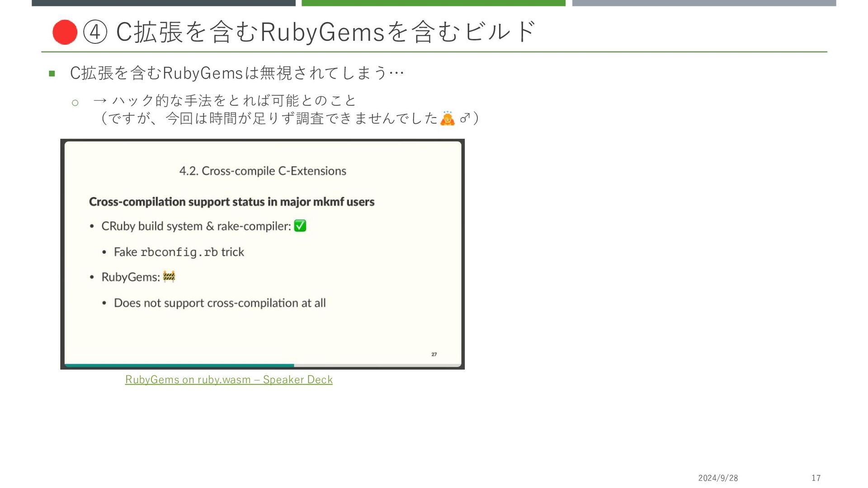Click the red circle icon in title
The image size is (868, 488).
point(65,32)
